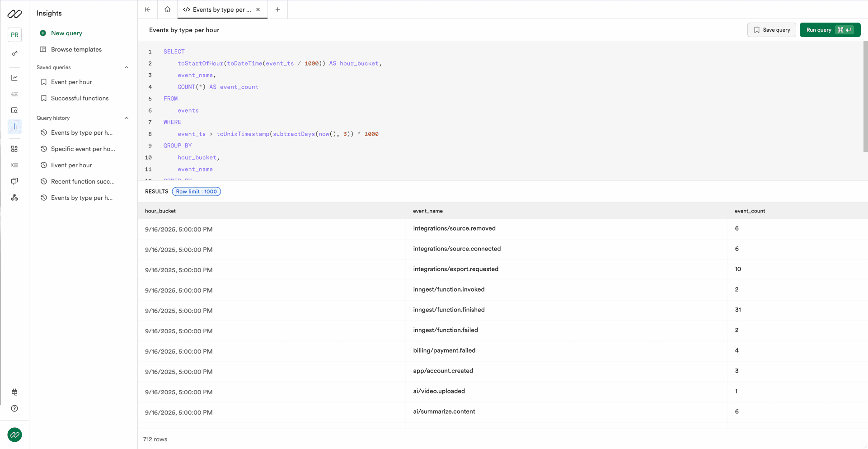Open the Row limit : 1000 selector
This screenshot has height=449, width=868.
pyautogui.click(x=196, y=191)
